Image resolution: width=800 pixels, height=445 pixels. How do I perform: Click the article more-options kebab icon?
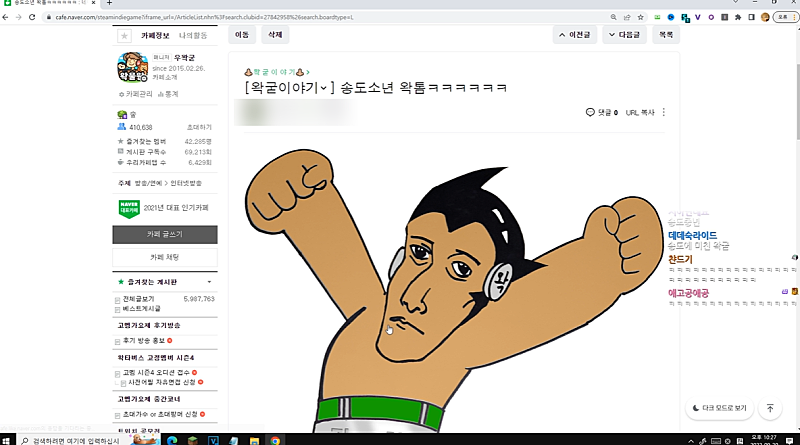(x=663, y=112)
